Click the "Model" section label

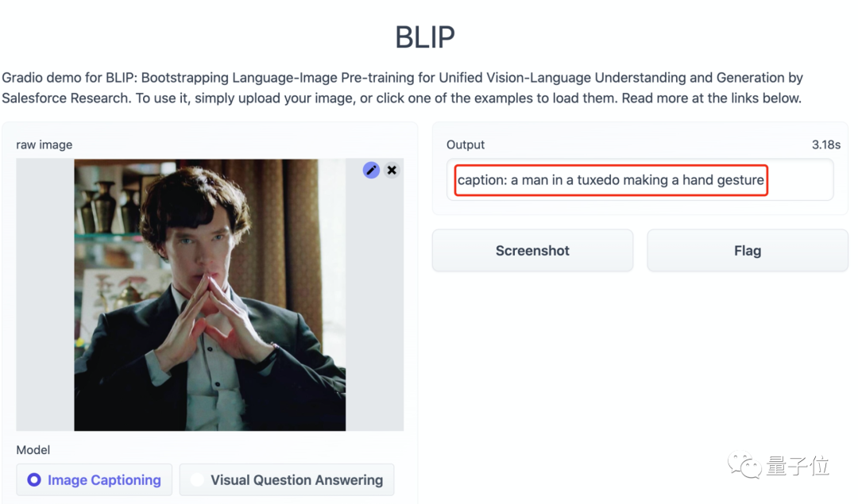[x=33, y=450]
